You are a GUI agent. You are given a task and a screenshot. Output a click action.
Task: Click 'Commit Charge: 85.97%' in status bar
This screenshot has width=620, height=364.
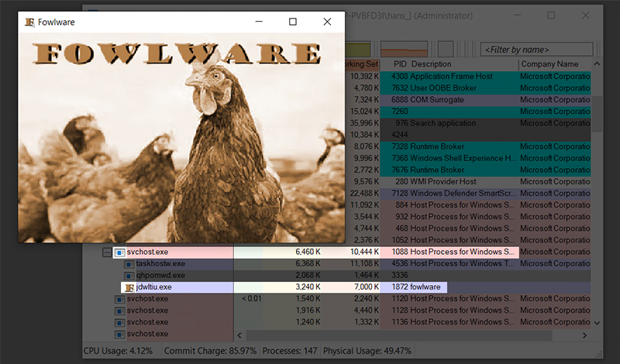tap(210, 351)
